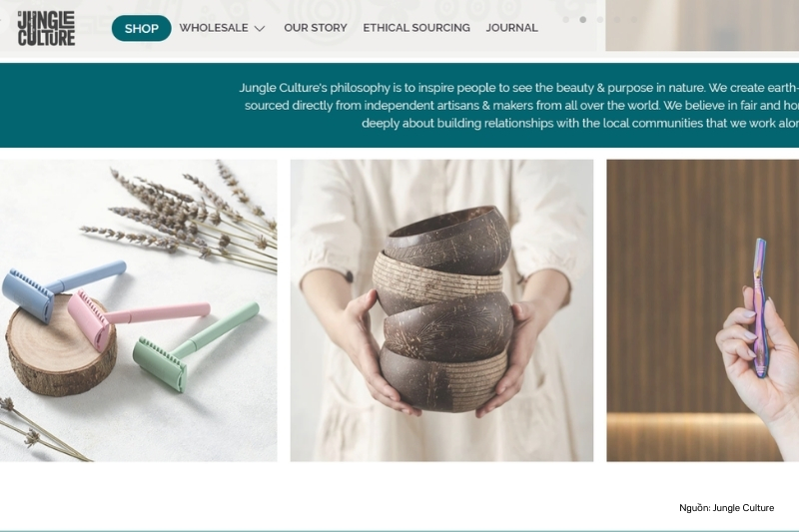This screenshot has height=532, width=799.
Task: Click the Jungle Culture philosophy banner text
Action: tap(518, 106)
